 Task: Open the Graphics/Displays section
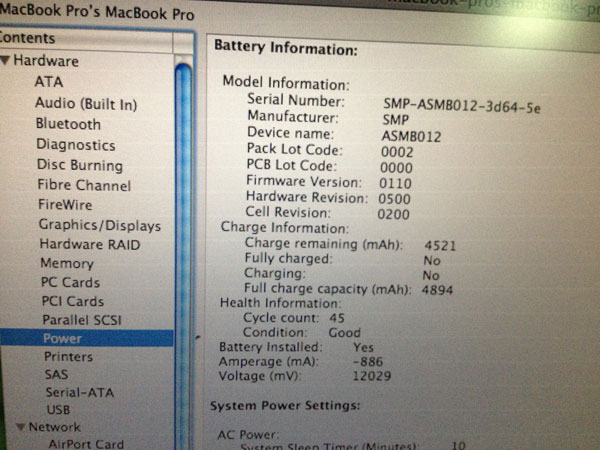pyautogui.click(x=99, y=225)
